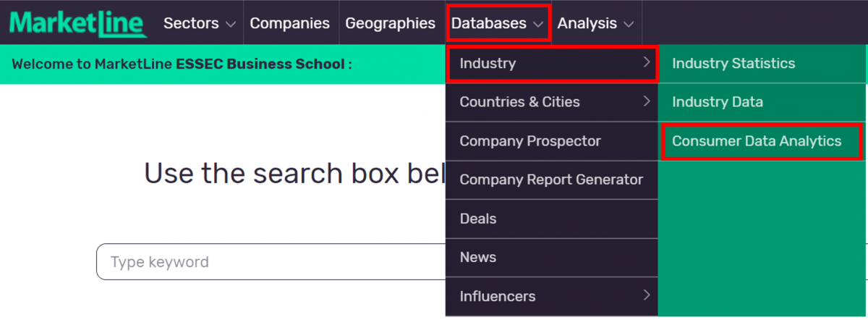
Task: Expand Countries & Cities submenu arrow
Action: [x=646, y=101]
